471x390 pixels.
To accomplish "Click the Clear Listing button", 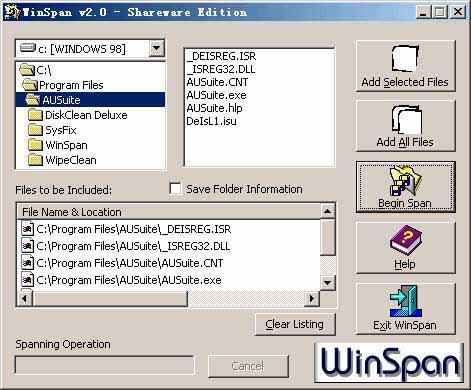I will click(x=295, y=324).
